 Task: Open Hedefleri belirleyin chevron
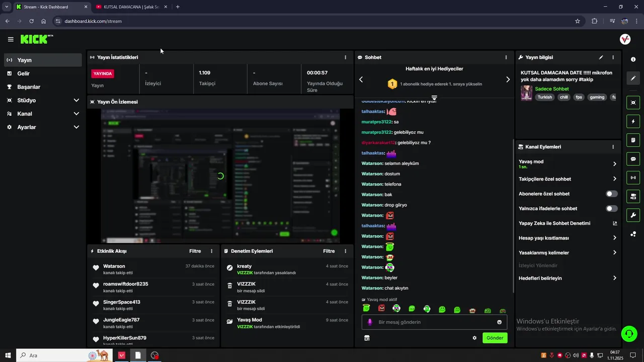click(614, 278)
